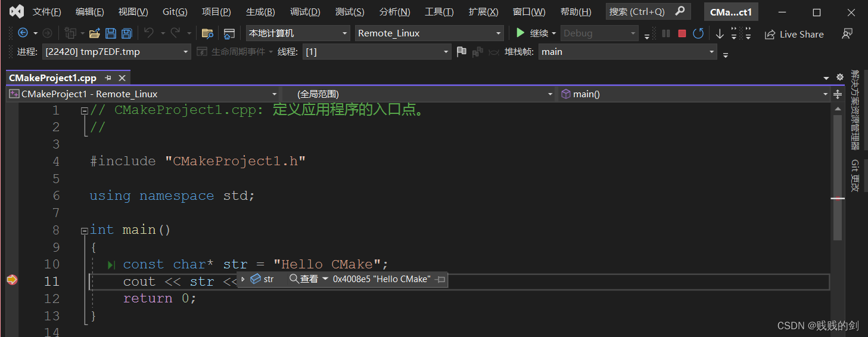Open the Remote_Linux configuration dropdown
The height and width of the screenshot is (337, 868).
(430, 33)
